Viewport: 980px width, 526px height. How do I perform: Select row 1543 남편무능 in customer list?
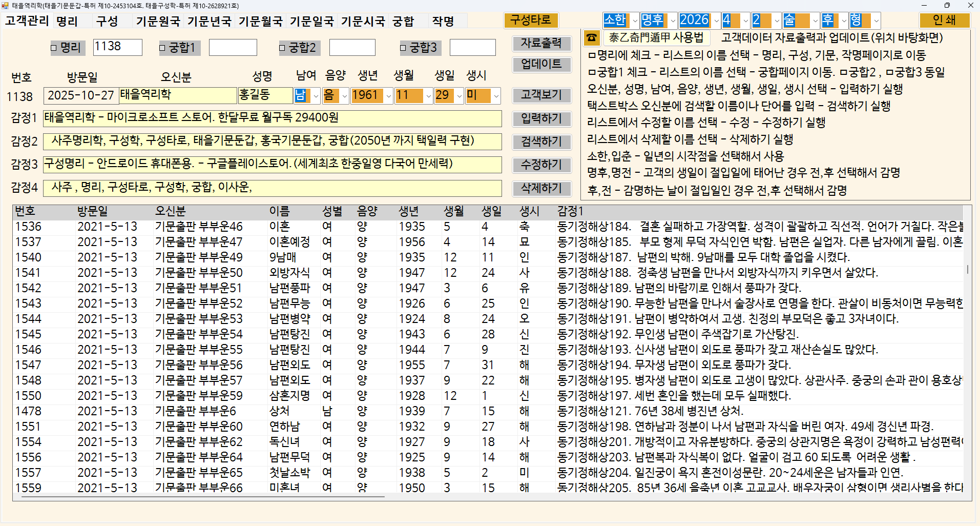[289, 304]
